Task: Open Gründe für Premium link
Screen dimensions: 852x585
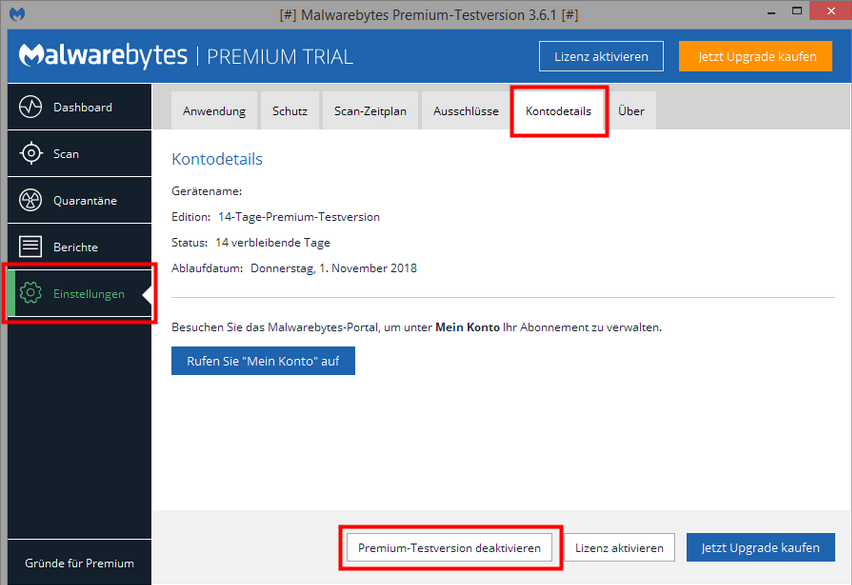Action: coord(79,563)
